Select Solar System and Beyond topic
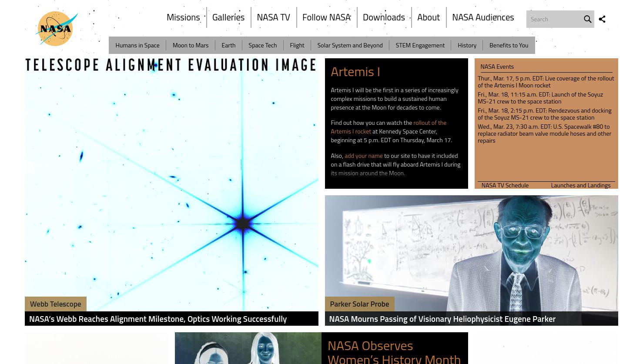Screen dimensions: 643x364 click(350, 45)
